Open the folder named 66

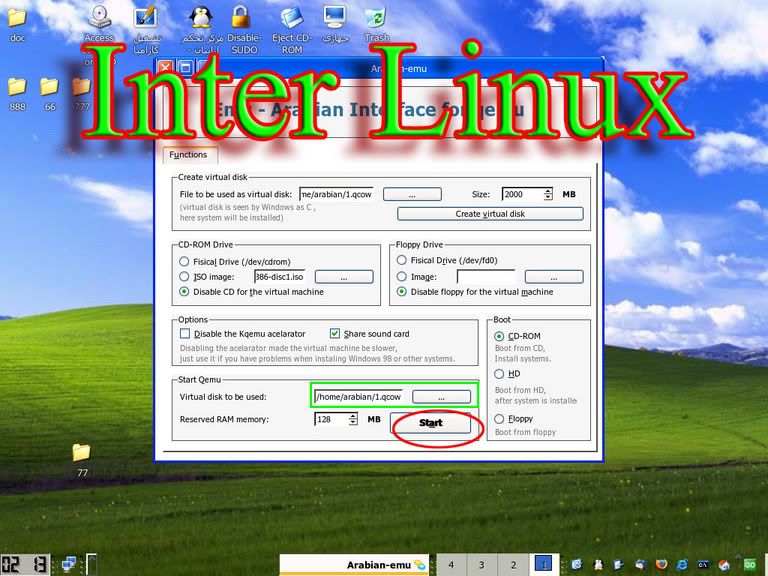click(49, 87)
